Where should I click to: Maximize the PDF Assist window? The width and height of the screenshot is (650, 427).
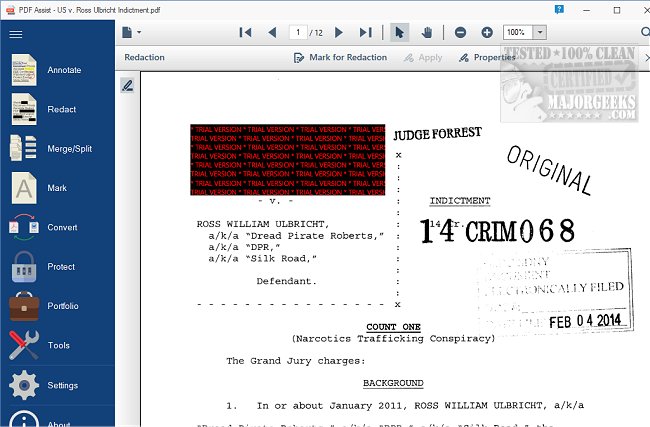617,10
